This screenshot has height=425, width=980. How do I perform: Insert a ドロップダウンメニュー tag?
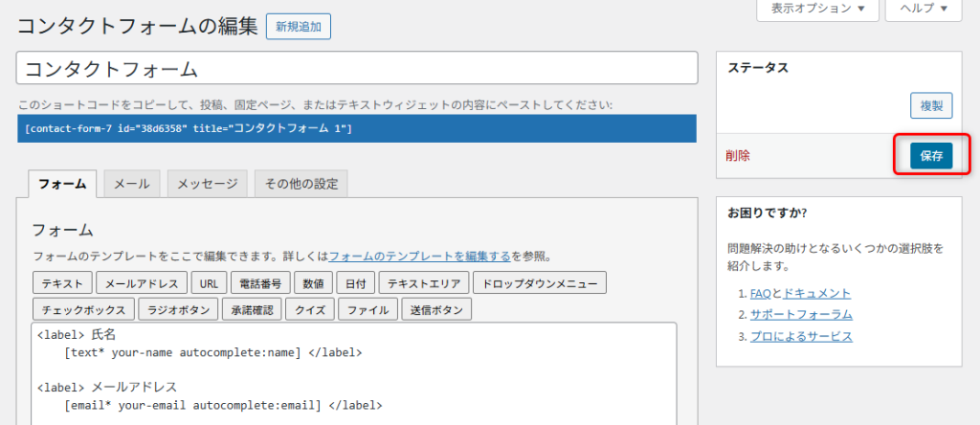(x=540, y=283)
